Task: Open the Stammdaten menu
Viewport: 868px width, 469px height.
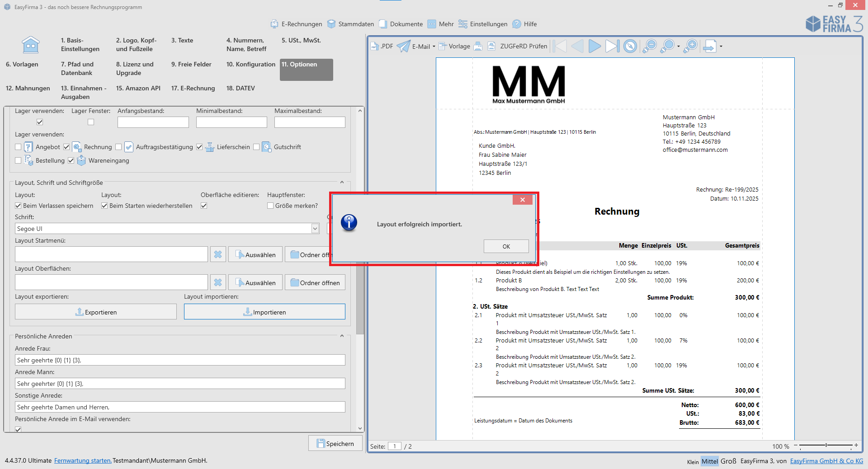Action: [x=351, y=24]
